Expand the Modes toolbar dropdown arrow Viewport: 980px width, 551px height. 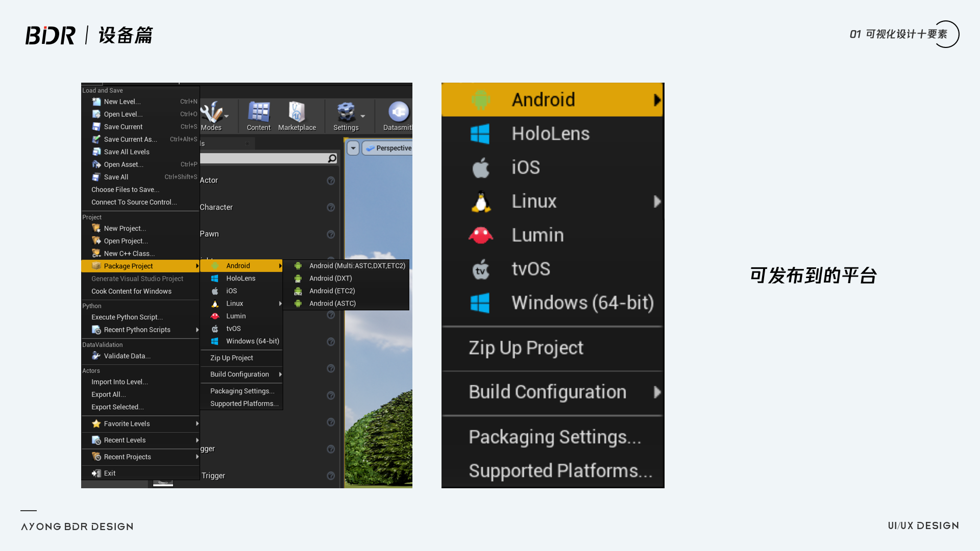(x=226, y=116)
